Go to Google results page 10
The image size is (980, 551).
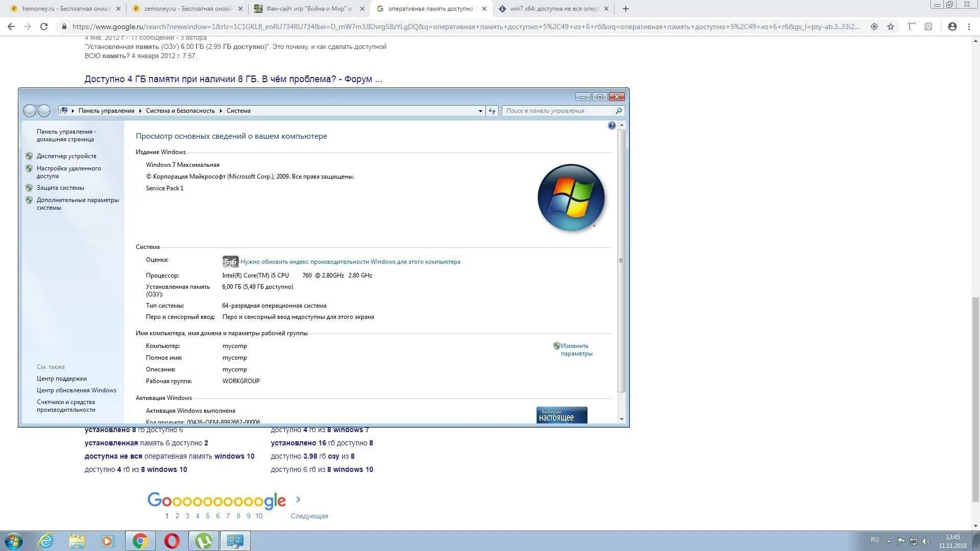(x=259, y=516)
